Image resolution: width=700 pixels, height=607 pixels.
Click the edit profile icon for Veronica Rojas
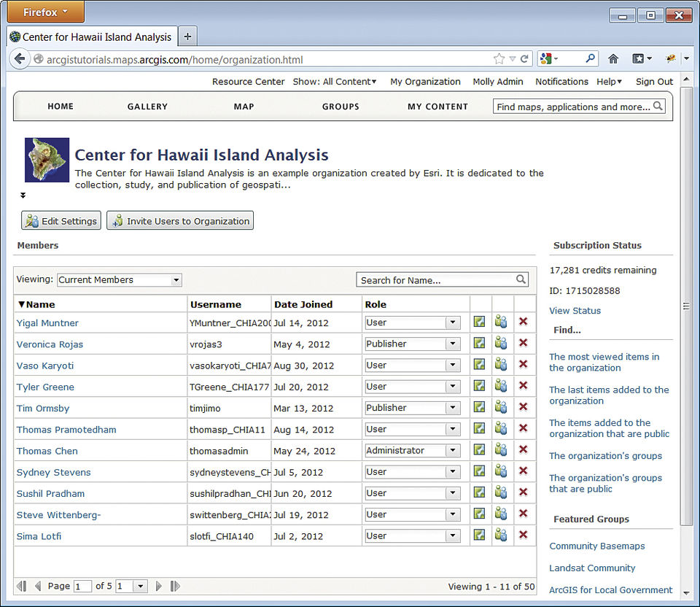480,343
